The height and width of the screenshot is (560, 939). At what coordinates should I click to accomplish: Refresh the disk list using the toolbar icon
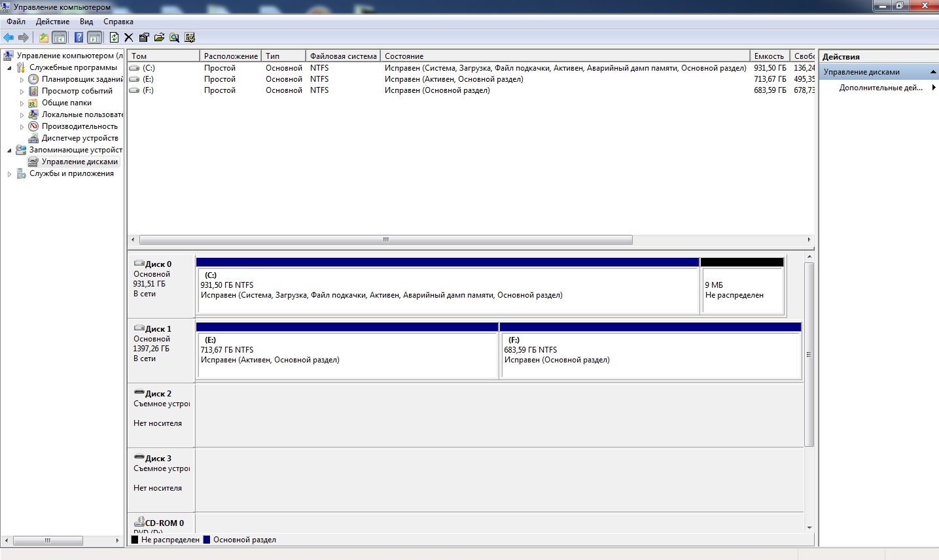pos(114,37)
